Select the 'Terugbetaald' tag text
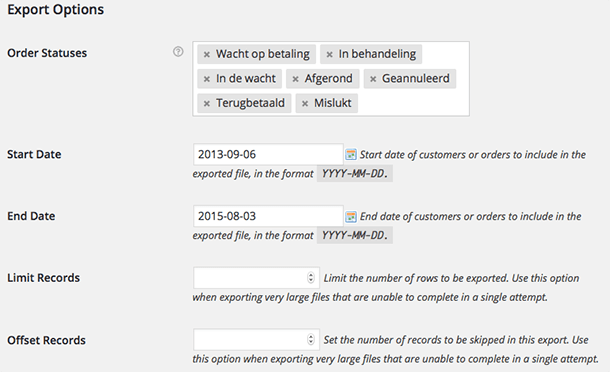 250,103
